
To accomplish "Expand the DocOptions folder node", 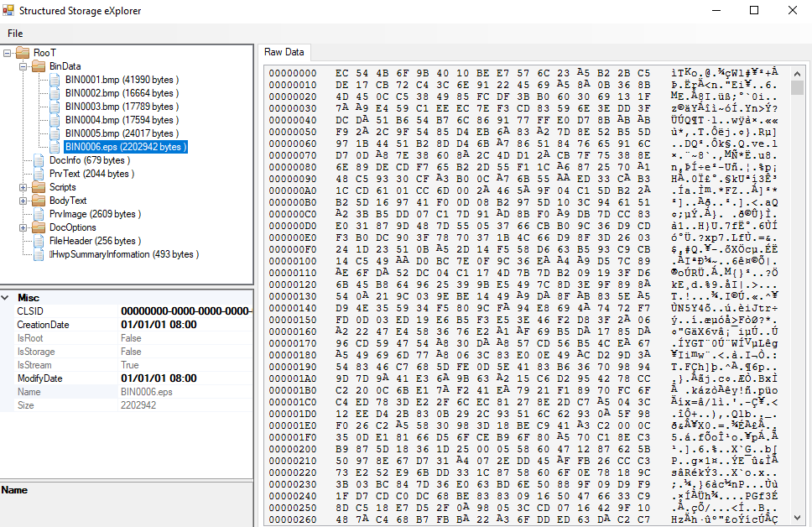I will (23, 227).
